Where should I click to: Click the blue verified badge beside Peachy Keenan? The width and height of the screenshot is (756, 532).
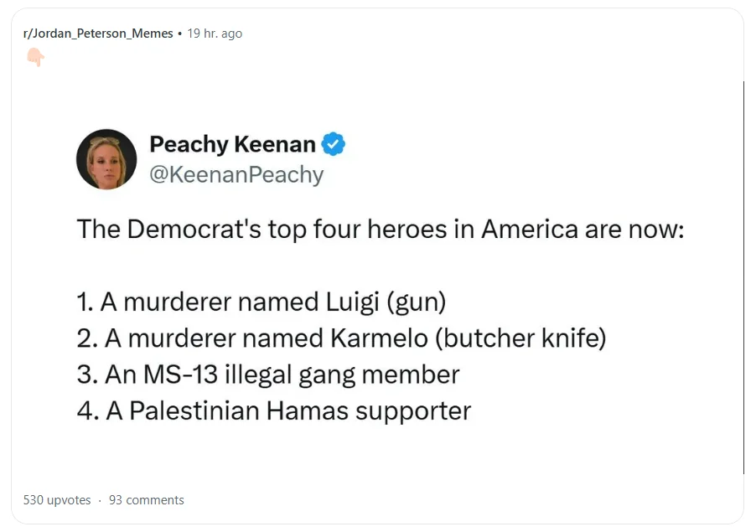332,143
